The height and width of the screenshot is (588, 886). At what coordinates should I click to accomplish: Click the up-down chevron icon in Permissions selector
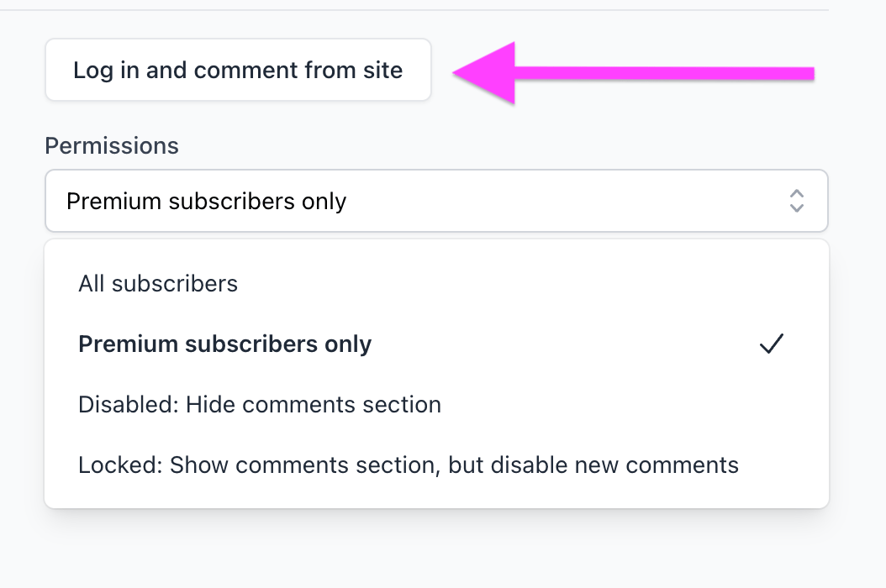[797, 201]
